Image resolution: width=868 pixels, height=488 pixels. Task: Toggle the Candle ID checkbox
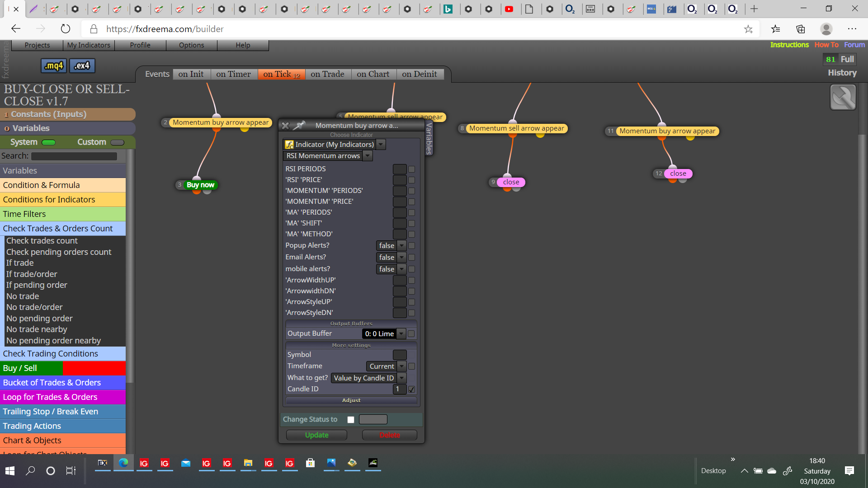[411, 389]
